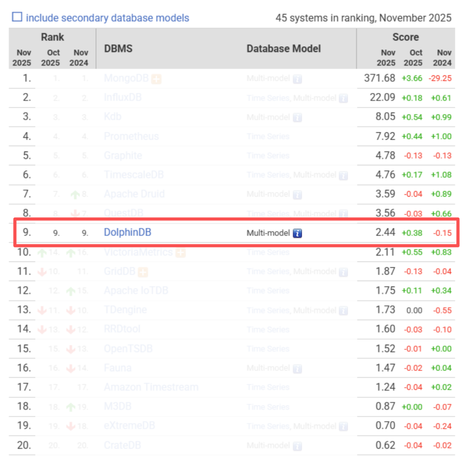Image resolution: width=476 pixels, height=471 pixels.
Task: Select the -29.25 change in MongoDB row
Action: (x=440, y=78)
